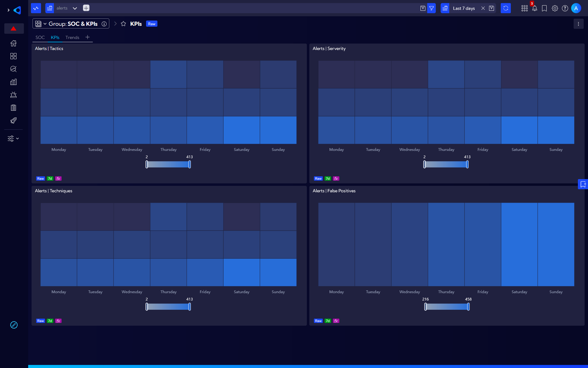Open the apps grid launcher icon

524,8
